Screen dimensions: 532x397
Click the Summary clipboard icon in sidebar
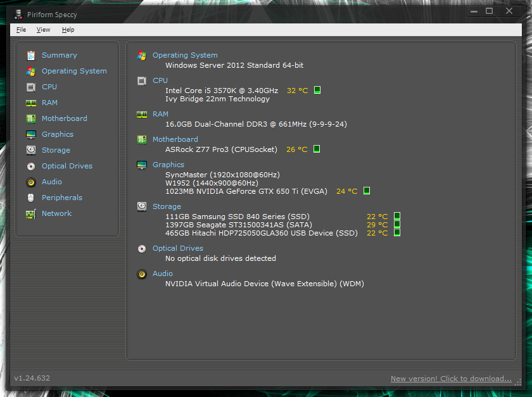(x=31, y=55)
